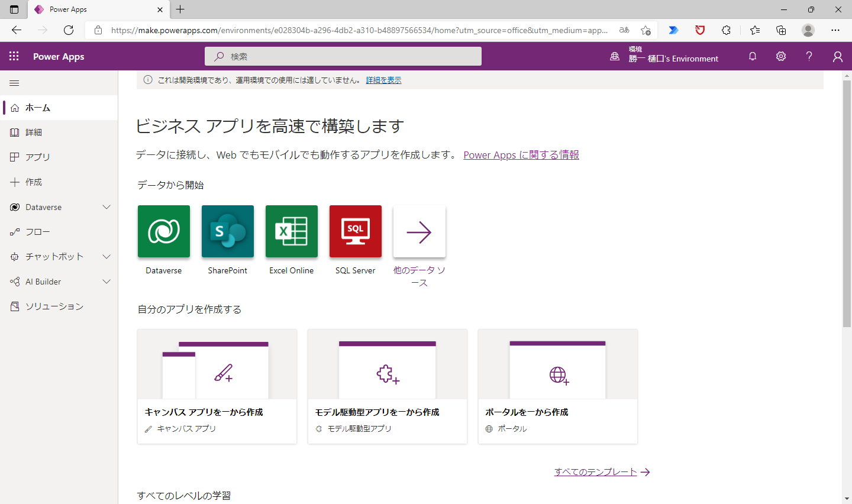Select the Power Apps browser tab
The height and width of the screenshot is (504, 852).
click(98, 9)
